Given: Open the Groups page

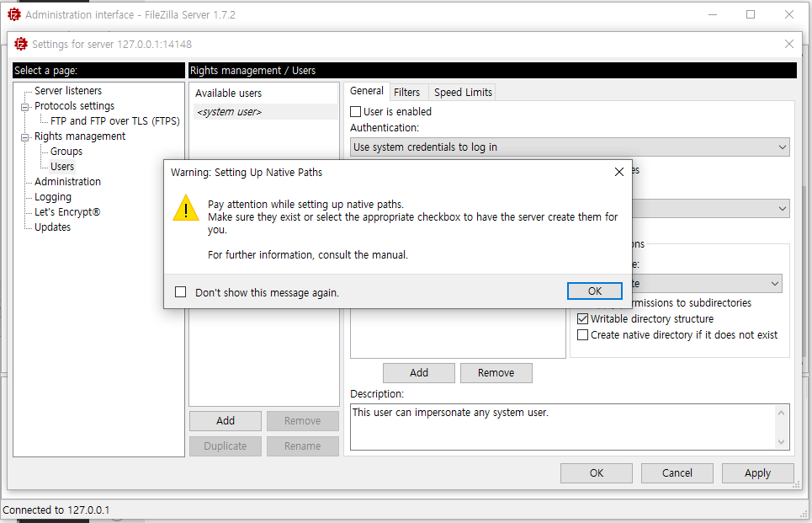Looking at the screenshot, I should 66,152.
